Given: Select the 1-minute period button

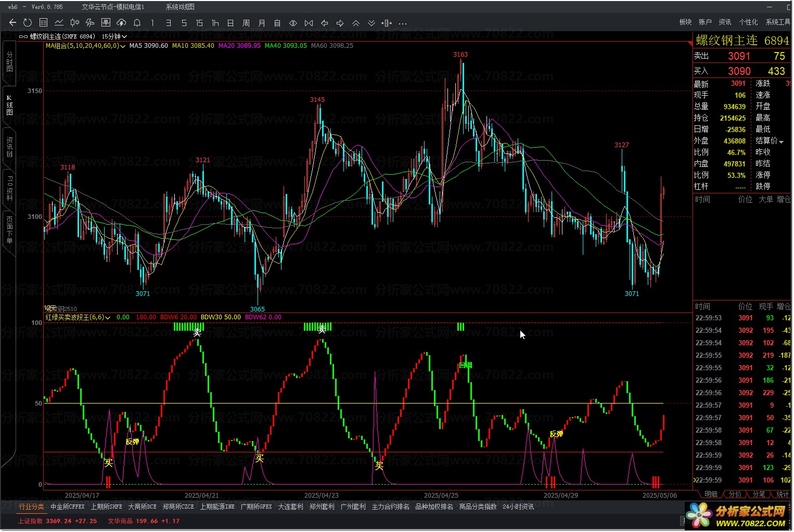Looking at the screenshot, I should 152,23.
